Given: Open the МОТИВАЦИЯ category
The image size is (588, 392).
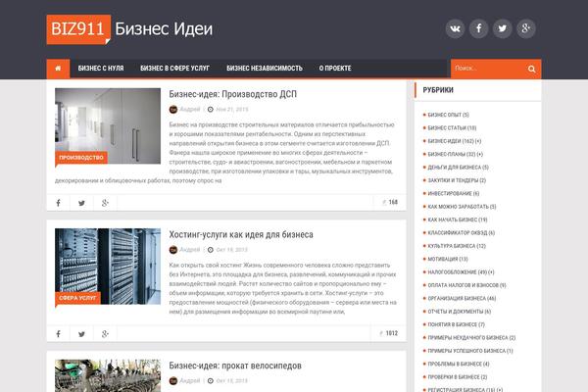Looking at the screenshot, I should coord(448,259).
